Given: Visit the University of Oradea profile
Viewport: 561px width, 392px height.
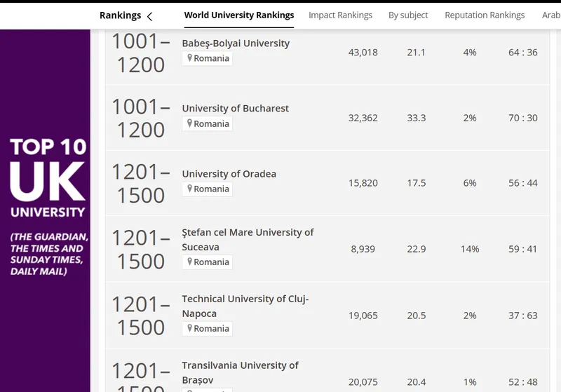Looking at the screenshot, I should (x=229, y=174).
